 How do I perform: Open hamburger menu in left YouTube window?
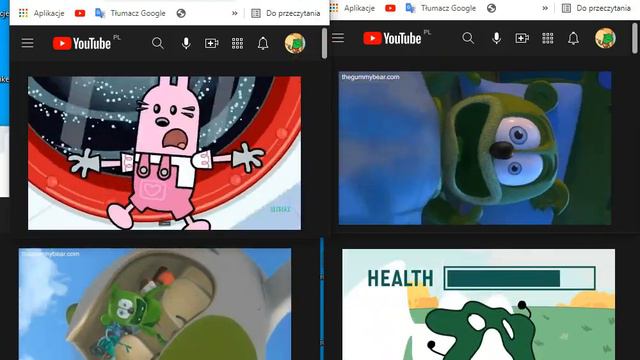tap(27, 43)
